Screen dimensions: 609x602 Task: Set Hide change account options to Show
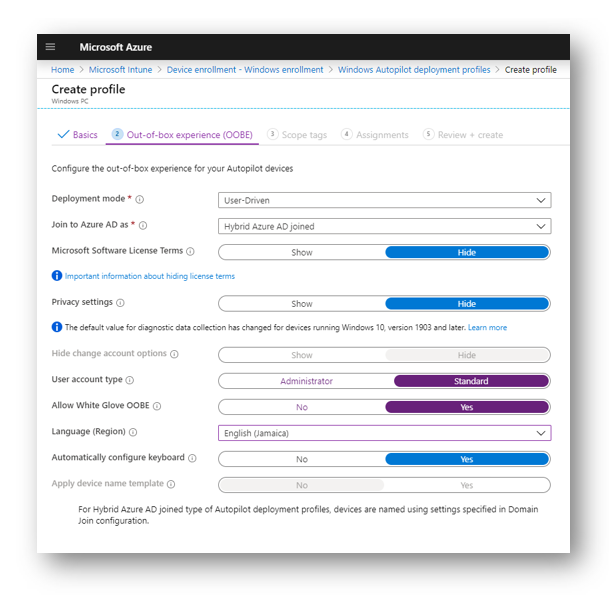pos(302,355)
